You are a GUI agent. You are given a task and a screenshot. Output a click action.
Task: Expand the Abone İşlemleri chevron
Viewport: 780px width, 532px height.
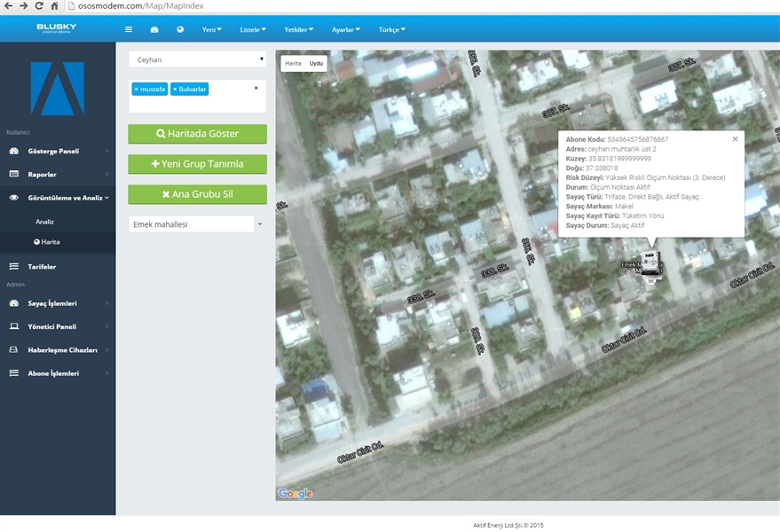coord(107,373)
